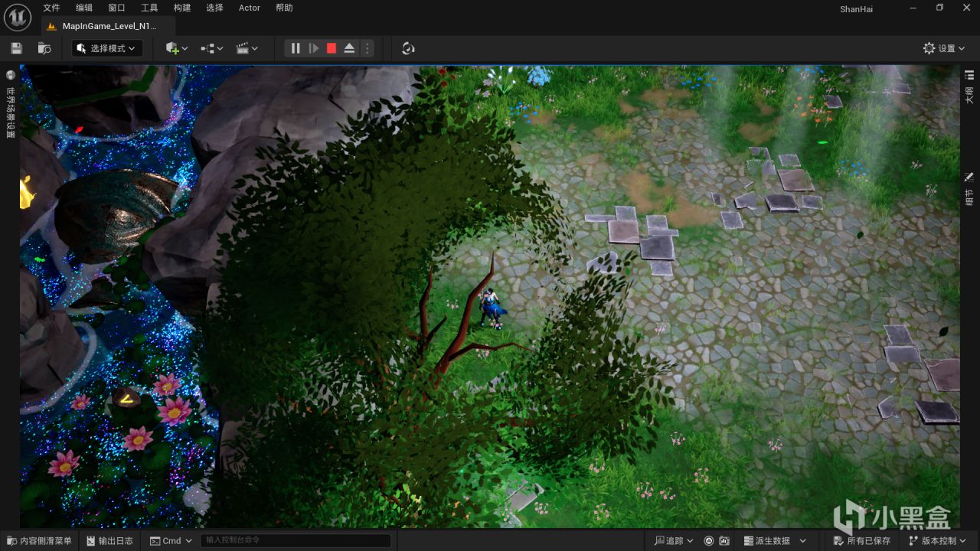Click the trace snapshot chart icon

click(724, 541)
